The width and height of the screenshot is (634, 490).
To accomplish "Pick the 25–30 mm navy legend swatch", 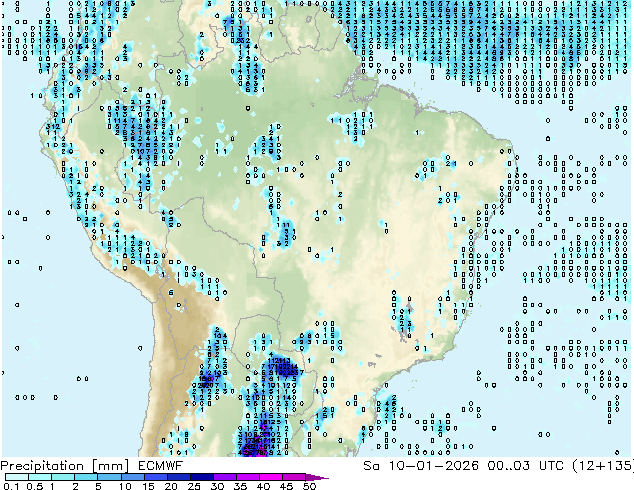I will [201, 477].
